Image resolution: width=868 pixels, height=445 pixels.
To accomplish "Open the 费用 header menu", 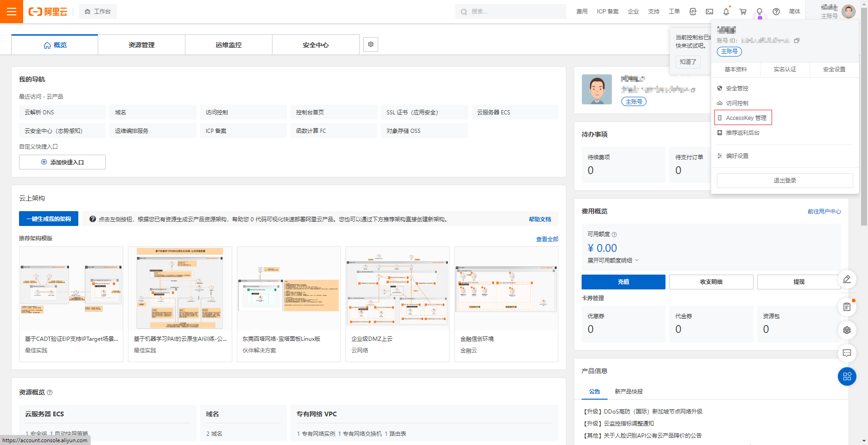I will (582, 12).
